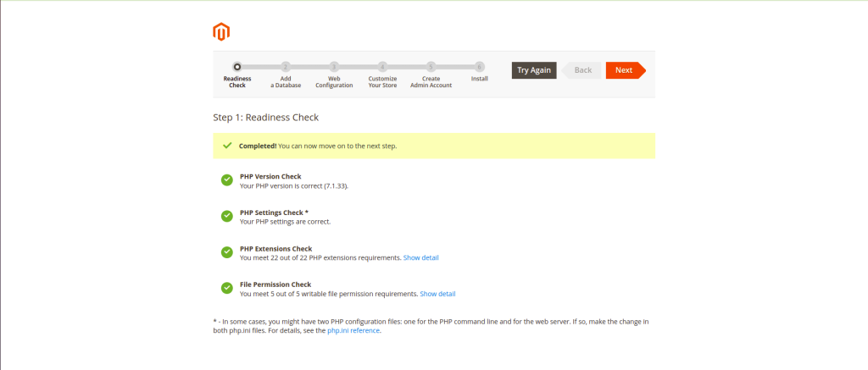Expand Show detail for PHP extensions
The image size is (868, 370).
click(420, 257)
